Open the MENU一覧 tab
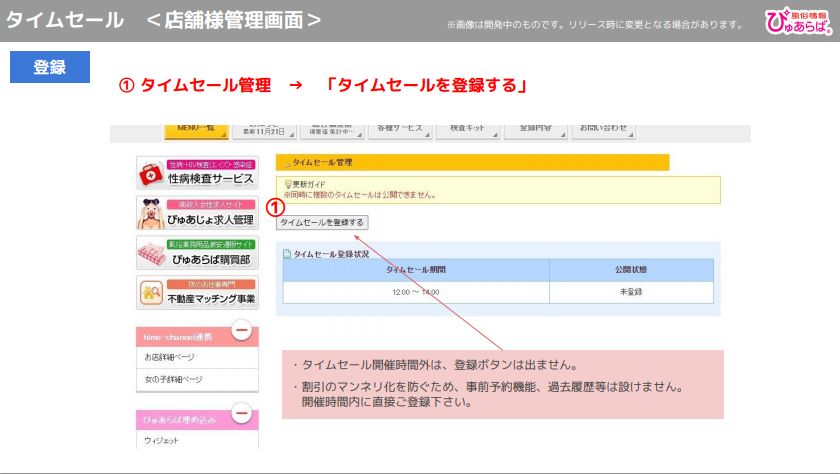The width and height of the screenshot is (840, 474). tap(197, 131)
